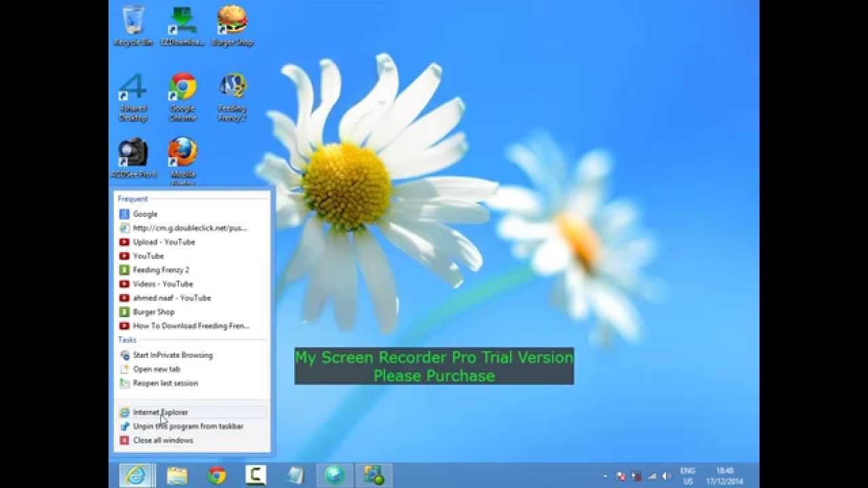Open How To Download Feeding Fren... entry

(x=192, y=326)
